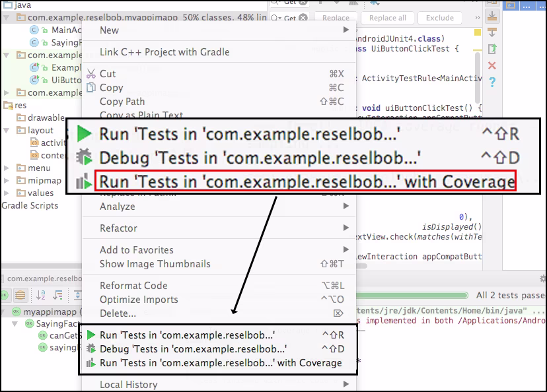This screenshot has width=547, height=392.
Task: Choose Reformat Code
Action: (219, 285)
